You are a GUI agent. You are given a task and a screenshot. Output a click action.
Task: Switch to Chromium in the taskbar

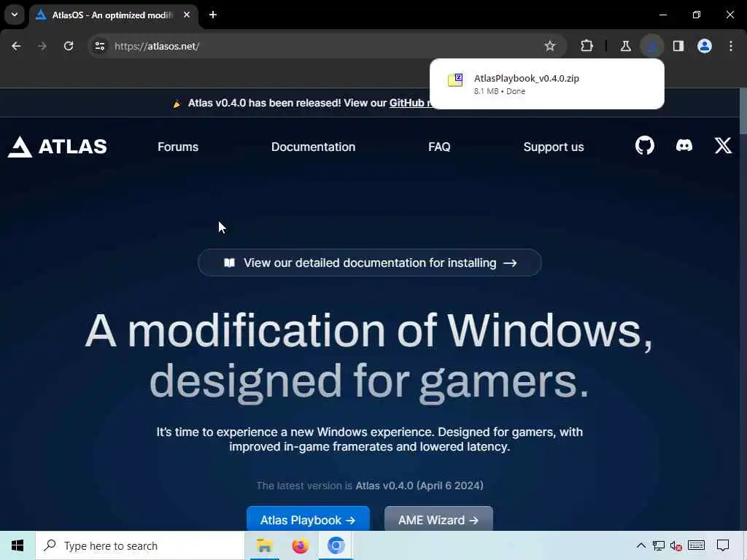[x=336, y=545]
